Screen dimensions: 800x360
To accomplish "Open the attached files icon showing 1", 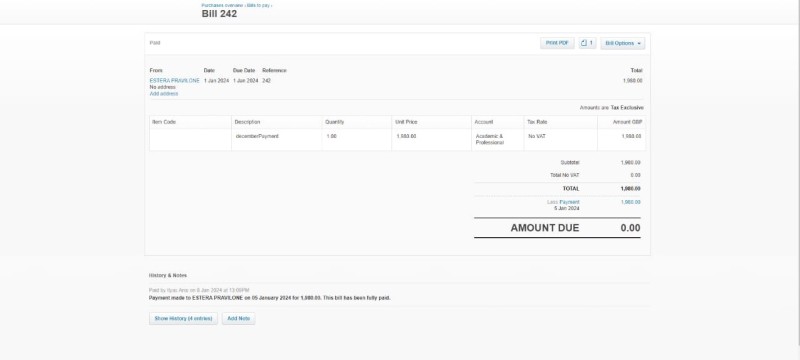I will [587, 43].
